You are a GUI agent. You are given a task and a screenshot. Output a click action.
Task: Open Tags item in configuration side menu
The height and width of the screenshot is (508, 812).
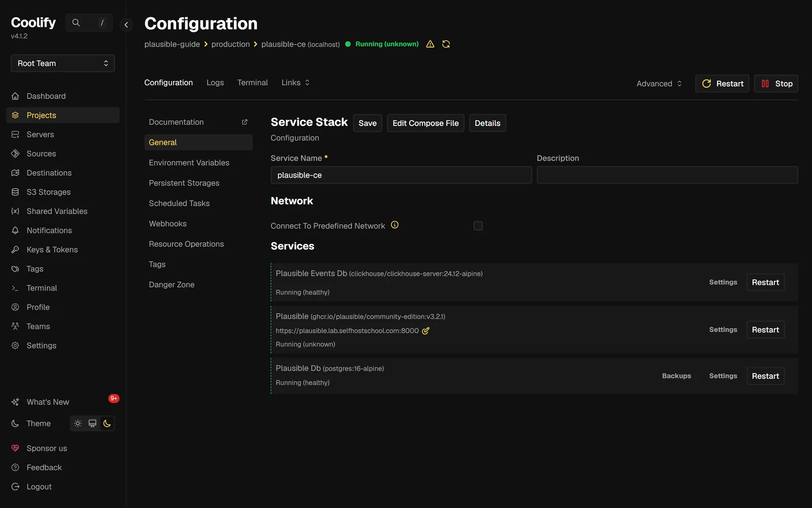[x=198, y=264]
